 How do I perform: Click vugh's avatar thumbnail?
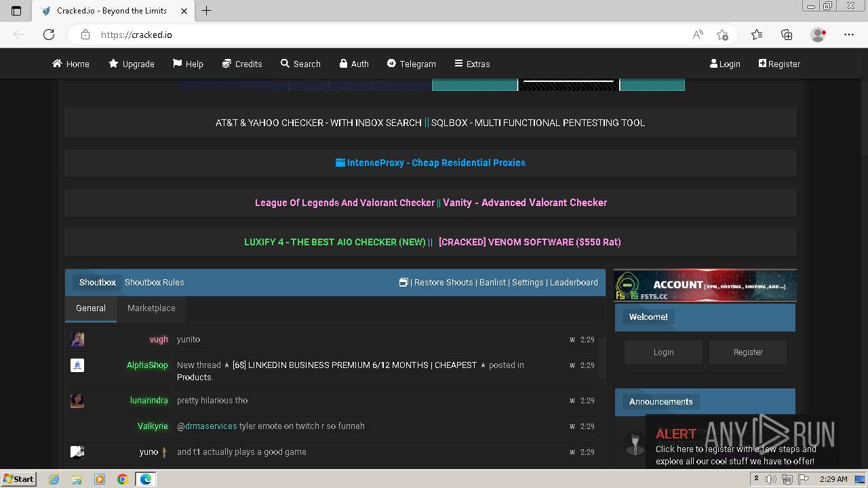77,340
